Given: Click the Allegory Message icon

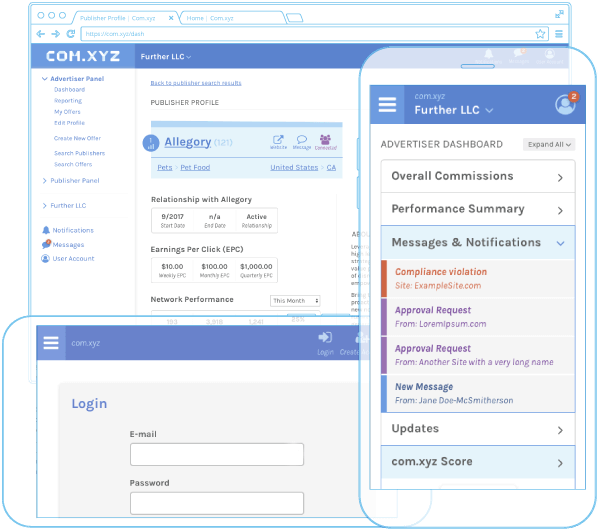Looking at the screenshot, I should pyautogui.click(x=302, y=142).
